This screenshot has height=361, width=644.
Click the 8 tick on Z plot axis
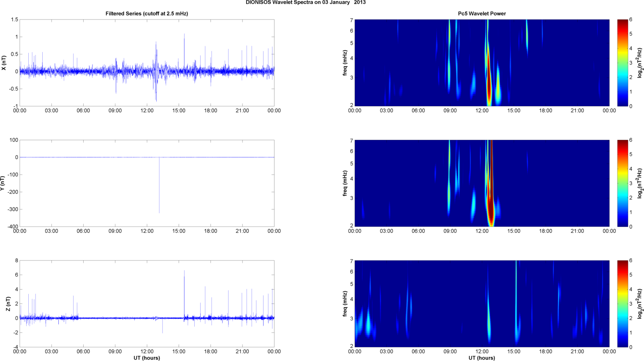click(16, 260)
